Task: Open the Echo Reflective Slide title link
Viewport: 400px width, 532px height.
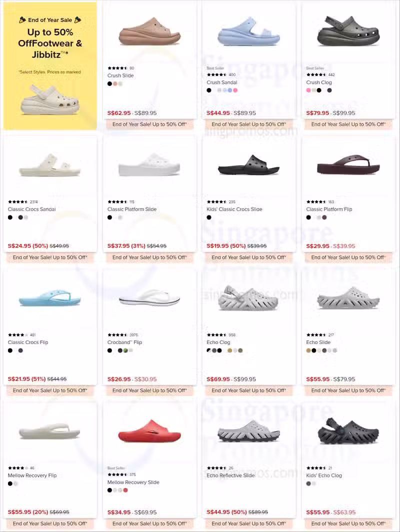Action: [x=230, y=475]
